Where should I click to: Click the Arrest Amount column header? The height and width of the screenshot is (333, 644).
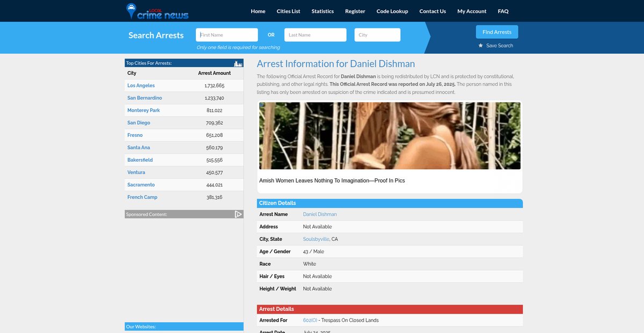pos(215,73)
